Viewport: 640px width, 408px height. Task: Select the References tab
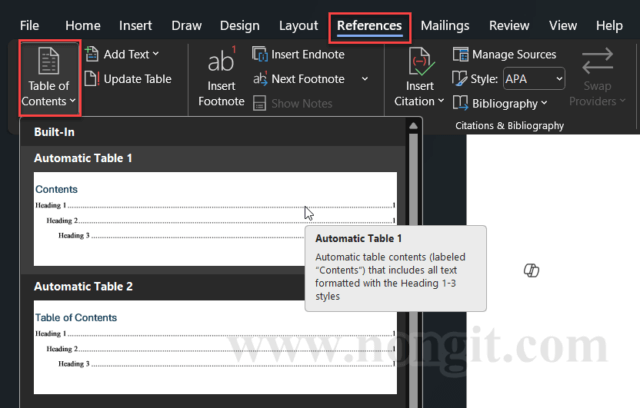click(369, 27)
